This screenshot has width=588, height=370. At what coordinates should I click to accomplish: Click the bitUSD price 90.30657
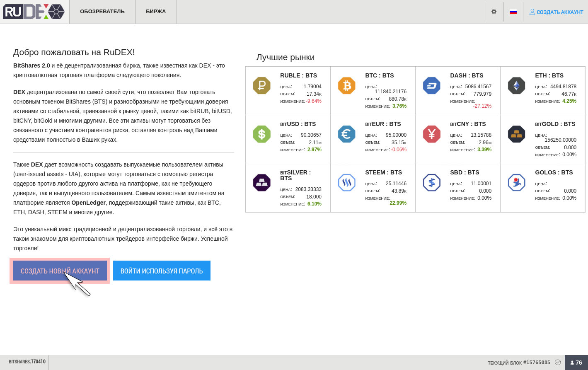click(311, 135)
